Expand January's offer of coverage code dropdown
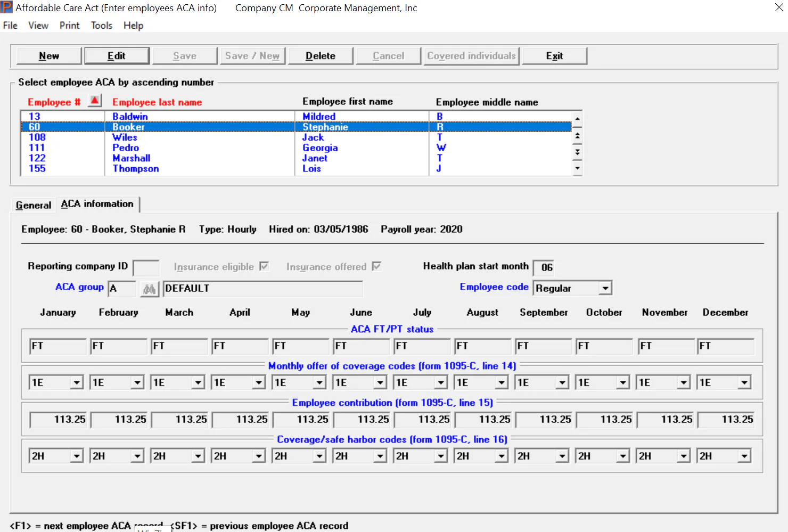This screenshot has width=788, height=532. (77, 382)
